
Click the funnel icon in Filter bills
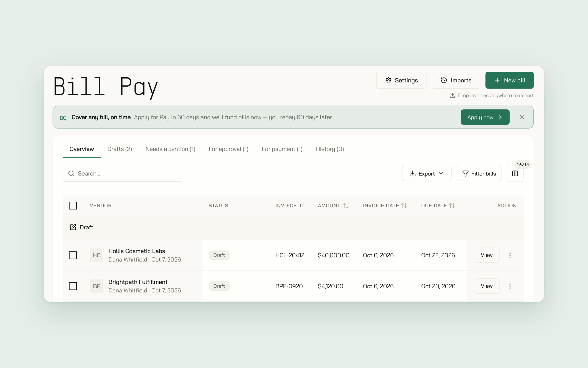[x=465, y=173]
